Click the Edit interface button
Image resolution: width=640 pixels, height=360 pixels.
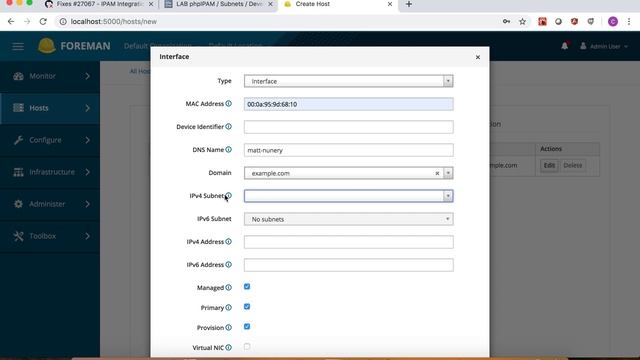click(x=549, y=165)
